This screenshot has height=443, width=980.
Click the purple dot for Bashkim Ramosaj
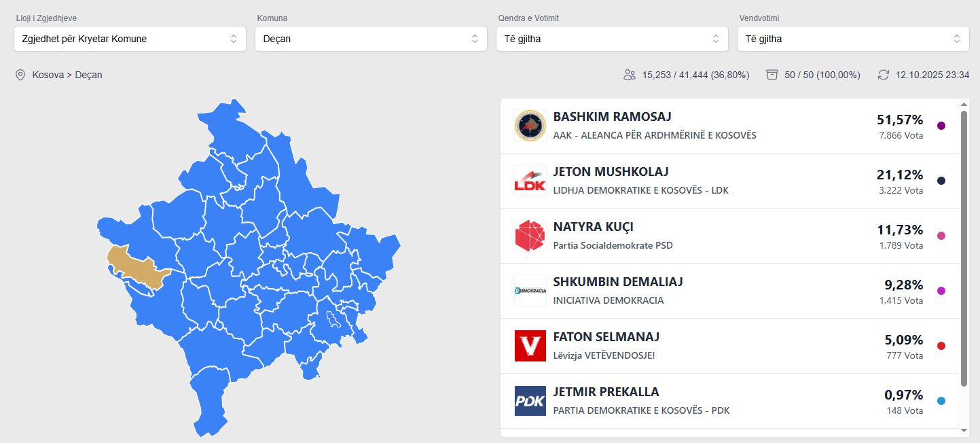click(x=941, y=126)
